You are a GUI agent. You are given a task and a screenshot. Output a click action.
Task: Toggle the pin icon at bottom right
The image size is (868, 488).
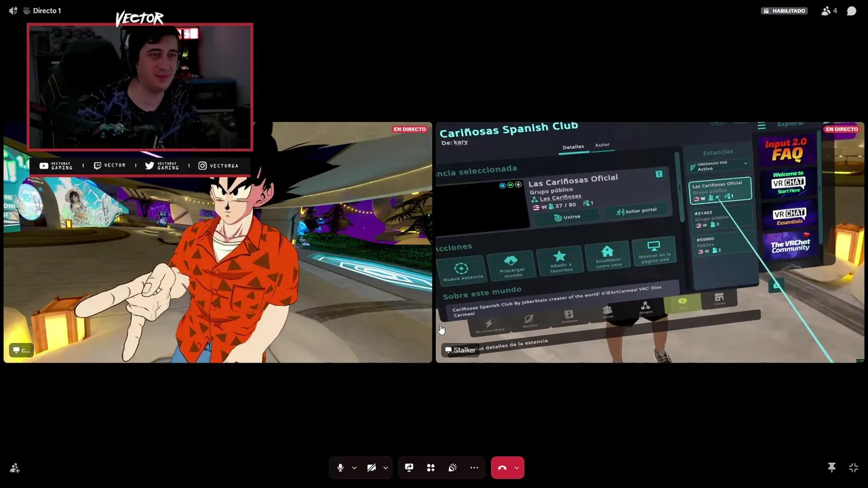coord(831,468)
